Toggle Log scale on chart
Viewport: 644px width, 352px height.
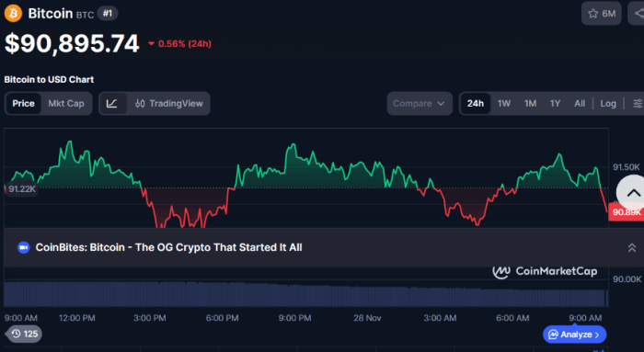[608, 103]
